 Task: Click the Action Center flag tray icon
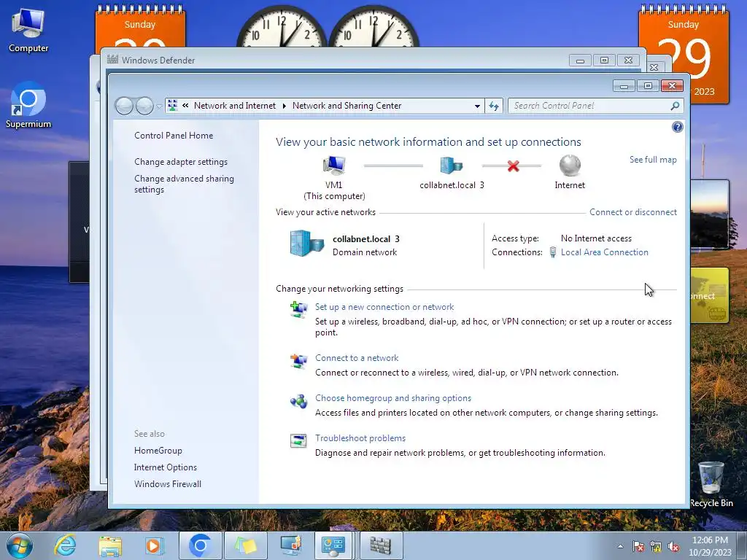tap(638, 547)
